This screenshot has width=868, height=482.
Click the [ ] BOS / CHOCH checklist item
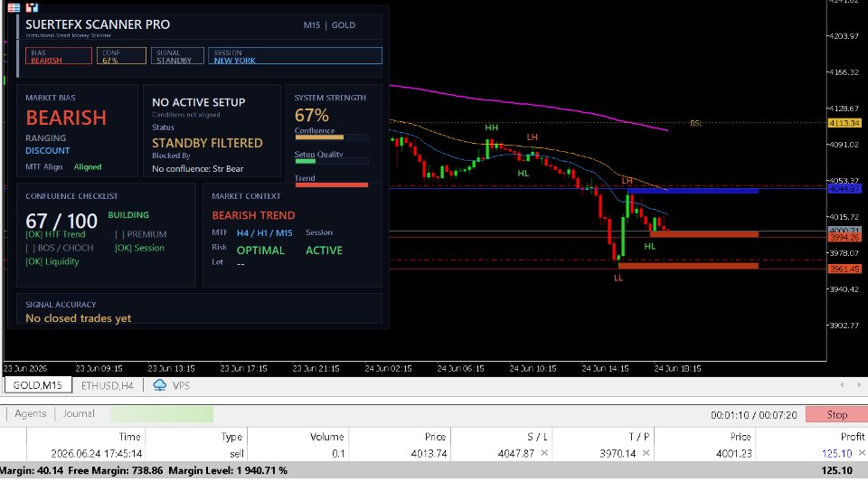tap(60, 248)
